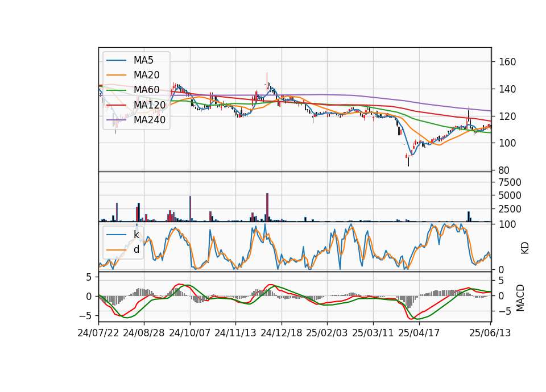Click the MA5 legend label

tap(143, 60)
